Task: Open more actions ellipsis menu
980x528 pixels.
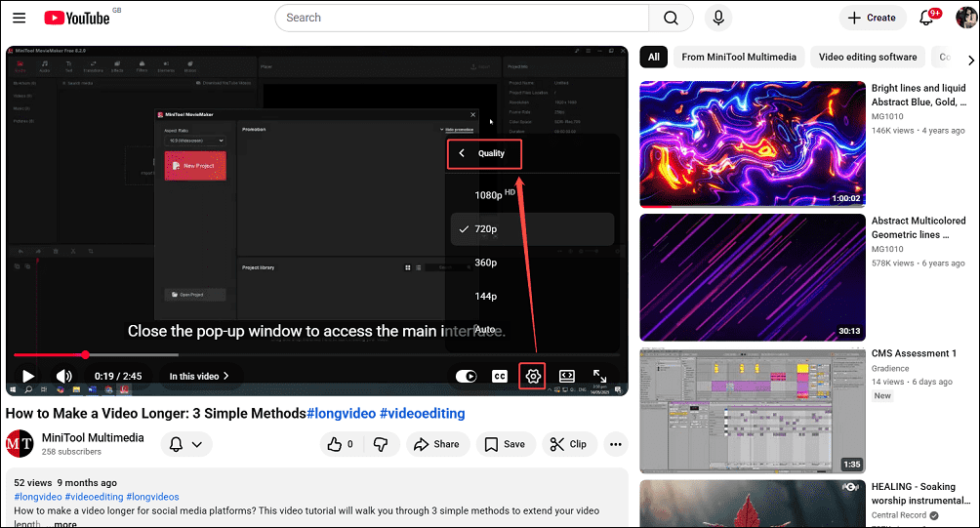Action: [x=616, y=444]
